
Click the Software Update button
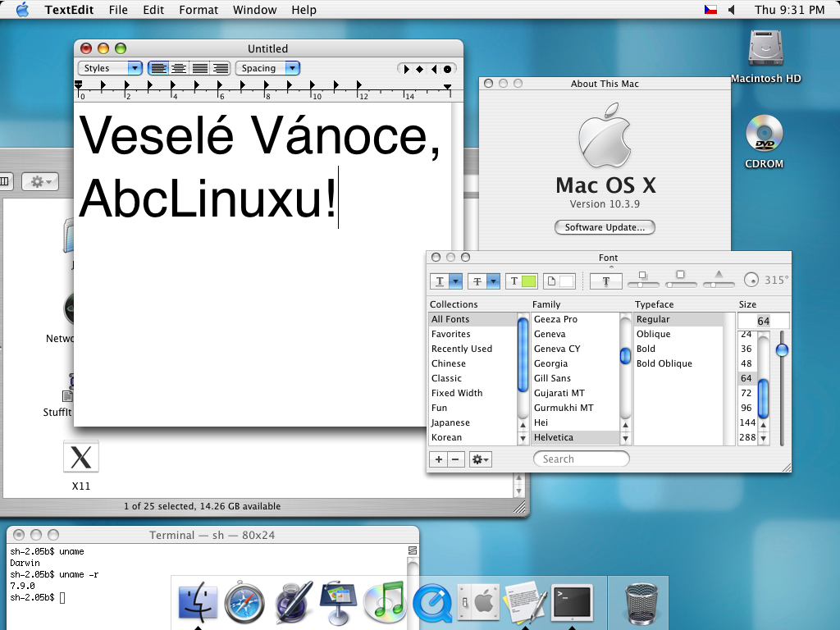(x=605, y=227)
